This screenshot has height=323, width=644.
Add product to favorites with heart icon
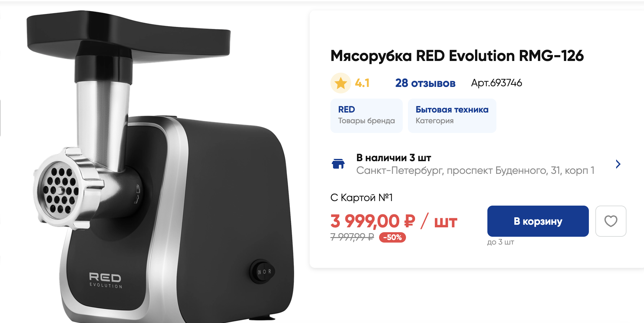pos(611,221)
